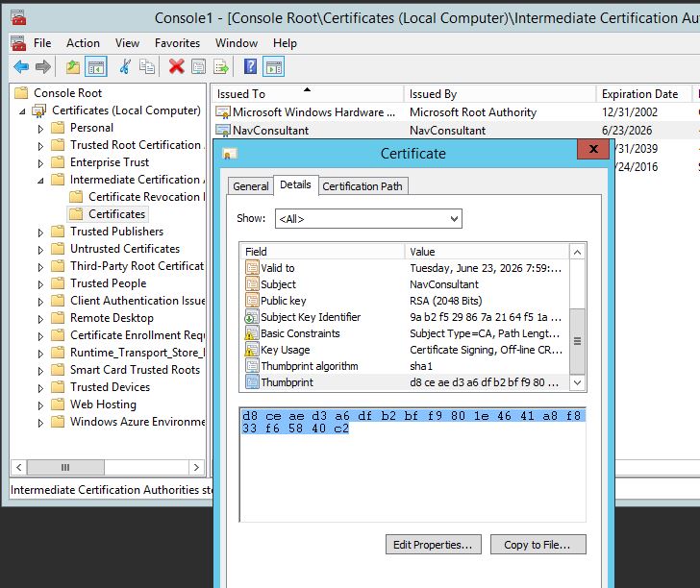Switch to the General tab
Viewport: 700px width, 588px height.
(x=251, y=186)
